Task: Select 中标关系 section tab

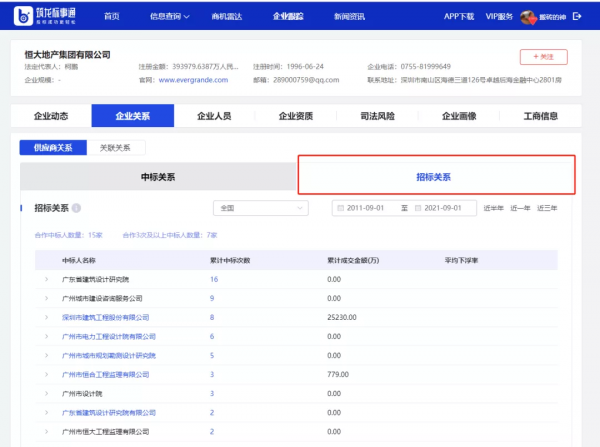Action: pyautogui.click(x=158, y=177)
